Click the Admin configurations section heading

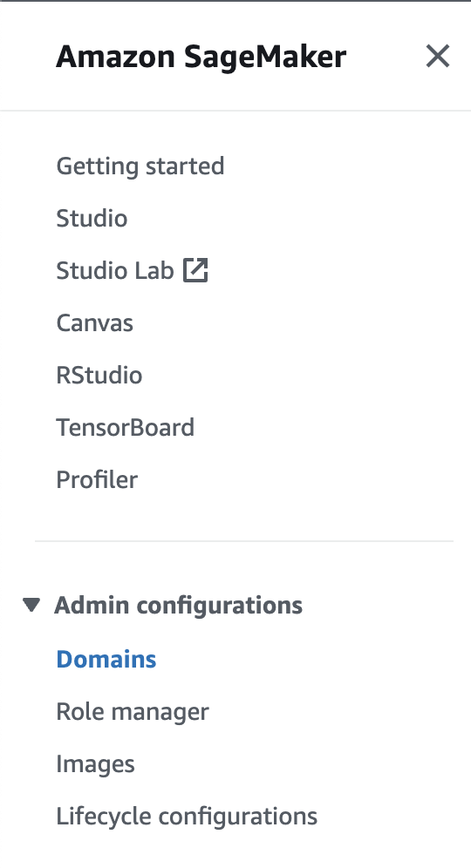pyautogui.click(x=179, y=605)
